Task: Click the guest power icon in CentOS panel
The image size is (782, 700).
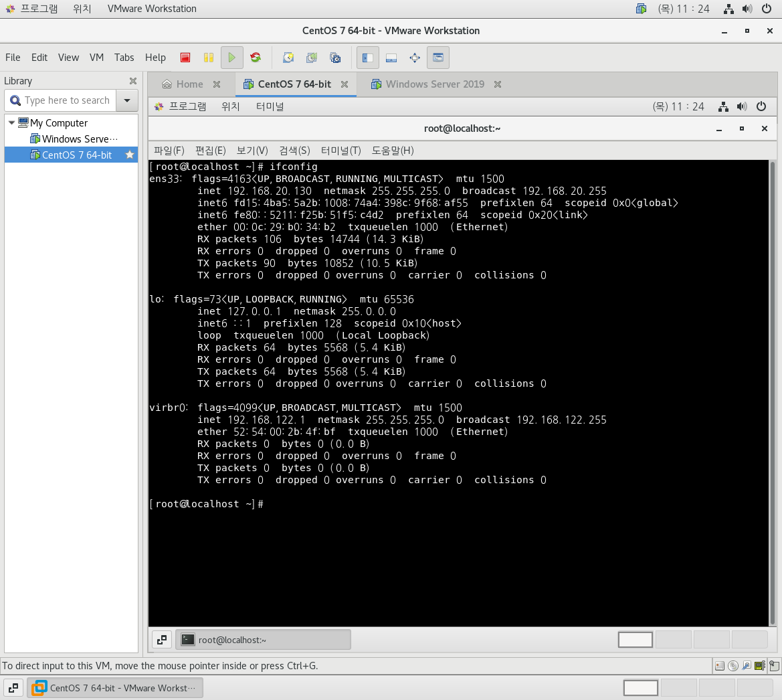Action: tap(761, 106)
